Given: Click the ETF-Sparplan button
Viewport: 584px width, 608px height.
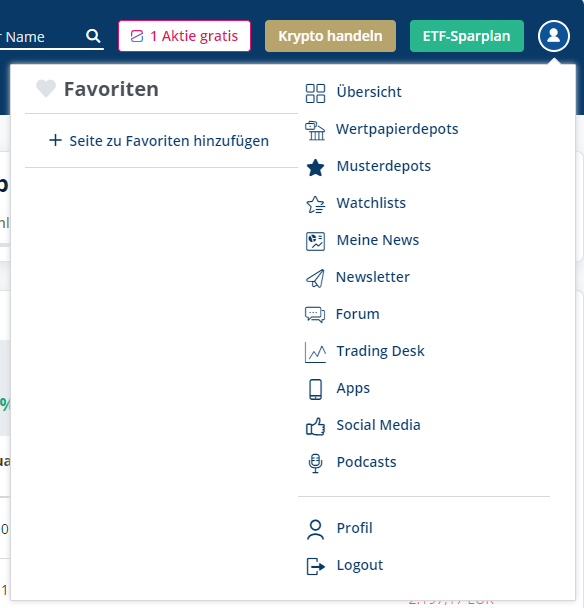Looking at the screenshot, I should pyautogui.click(x=467, y=36).
